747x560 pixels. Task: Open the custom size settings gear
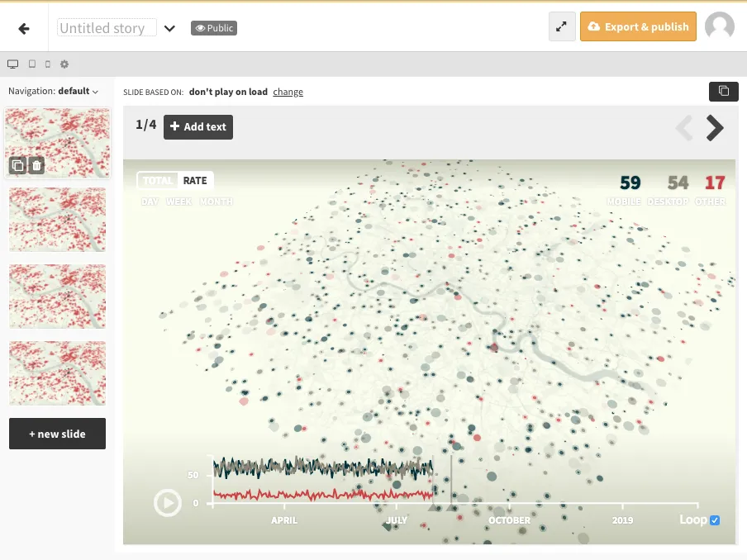[x=64, y=64]
